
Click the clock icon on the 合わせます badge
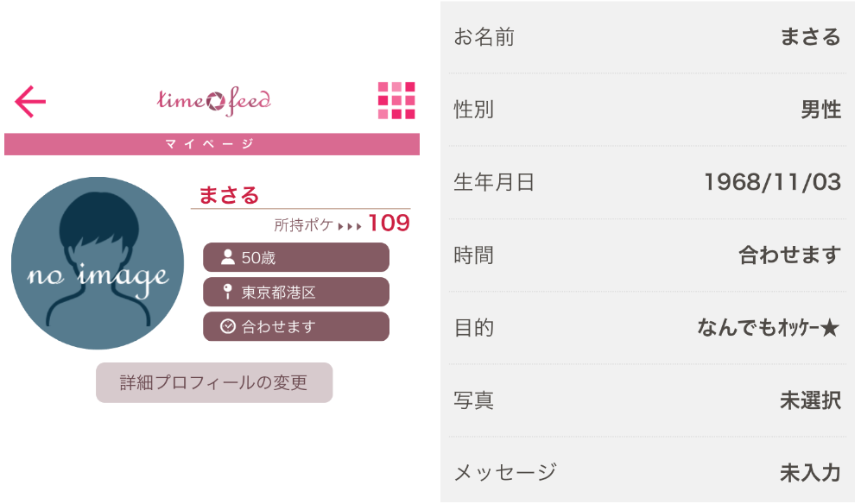[226, 326]
